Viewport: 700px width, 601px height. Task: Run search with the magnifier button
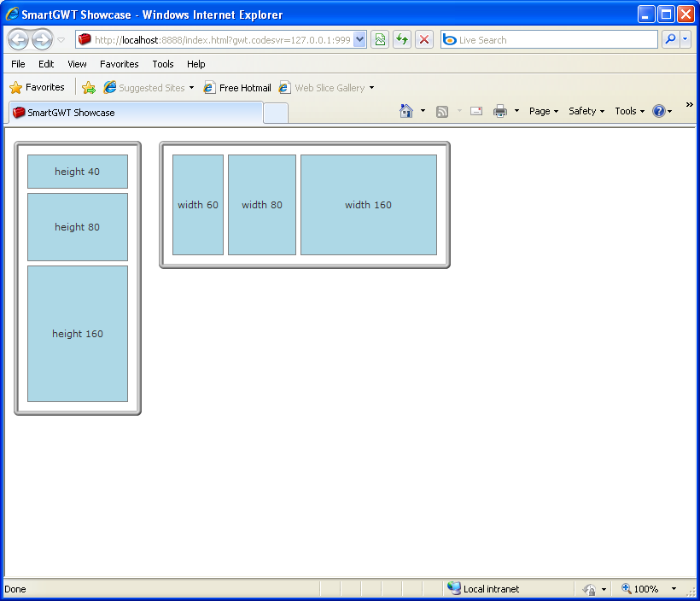[670, 40]
